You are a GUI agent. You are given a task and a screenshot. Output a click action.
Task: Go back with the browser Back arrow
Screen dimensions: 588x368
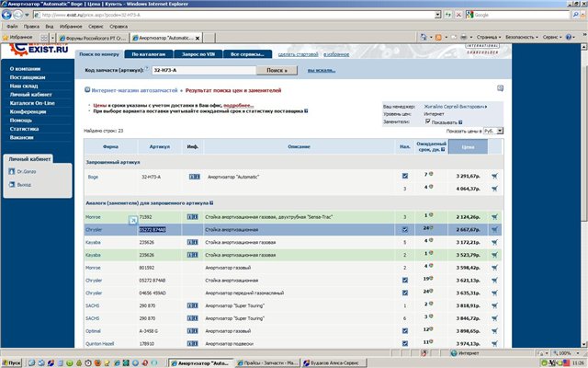(6, 15)
